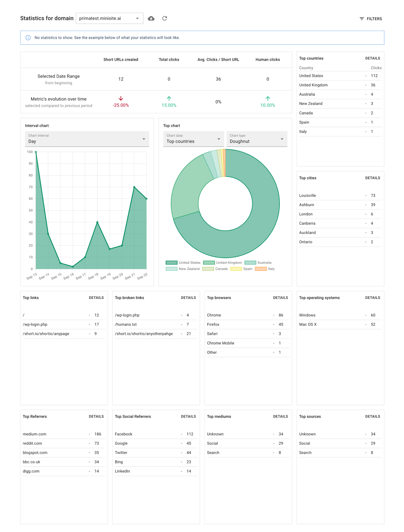Image resolution: width=404 pixels, height=532 pixels.
Task: Click the Sep 21 data point on the chart
Action: click(134, 187)
